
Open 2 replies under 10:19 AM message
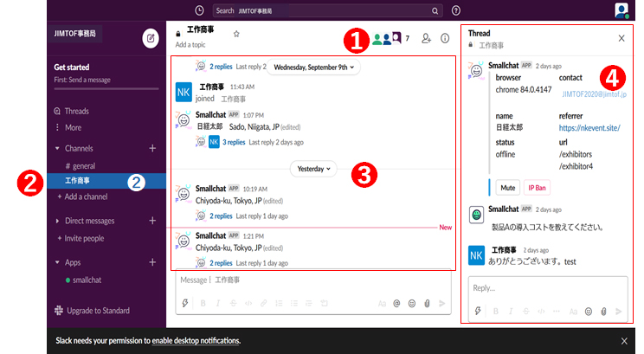click(x=221, y=216)
